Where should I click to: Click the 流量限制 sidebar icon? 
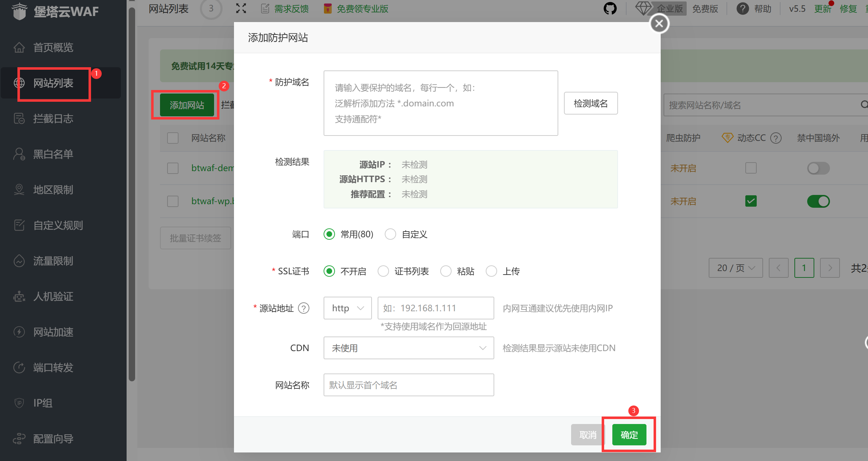click(19, 261)
